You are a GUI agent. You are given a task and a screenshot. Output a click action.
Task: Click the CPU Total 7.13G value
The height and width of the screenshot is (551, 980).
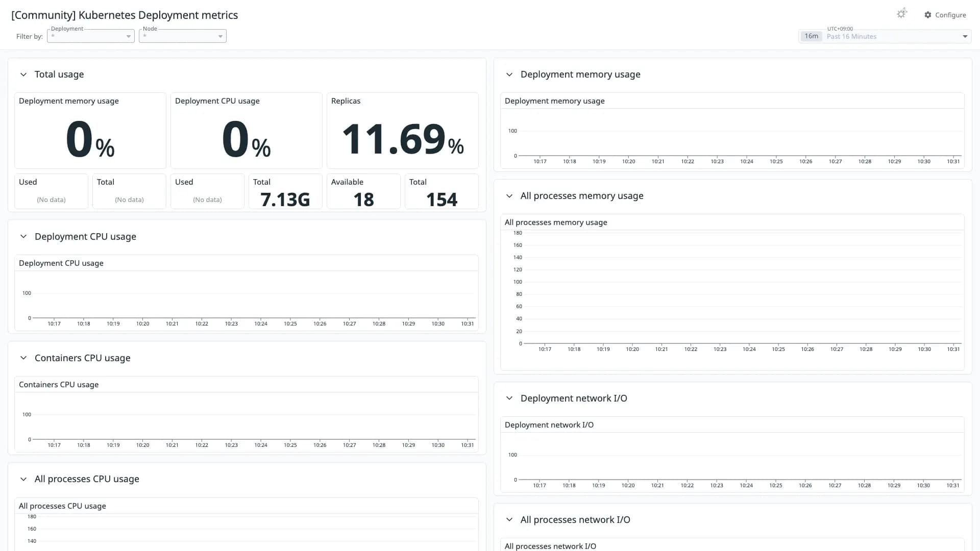click(x=285, y=199)
